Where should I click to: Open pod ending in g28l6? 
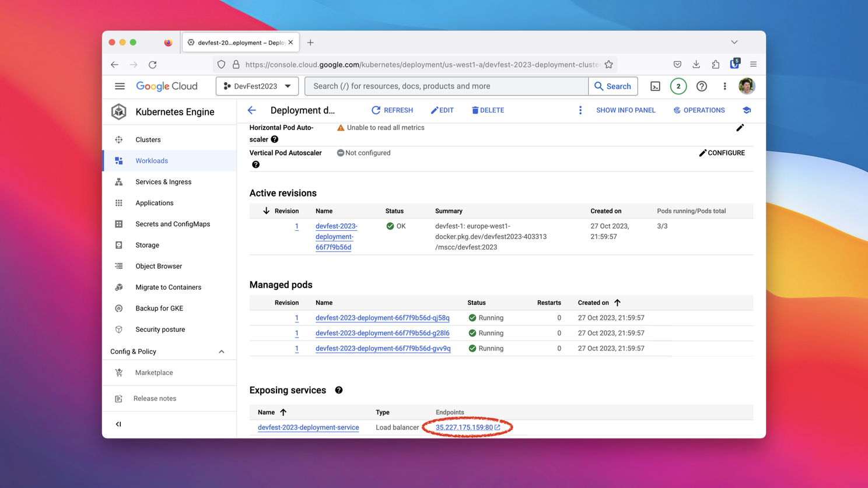tap(383, 333)
